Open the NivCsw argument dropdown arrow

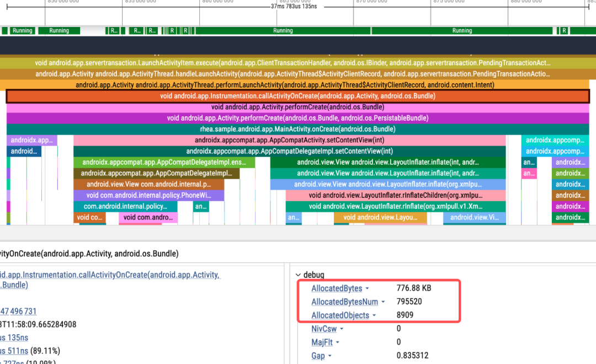341,329
